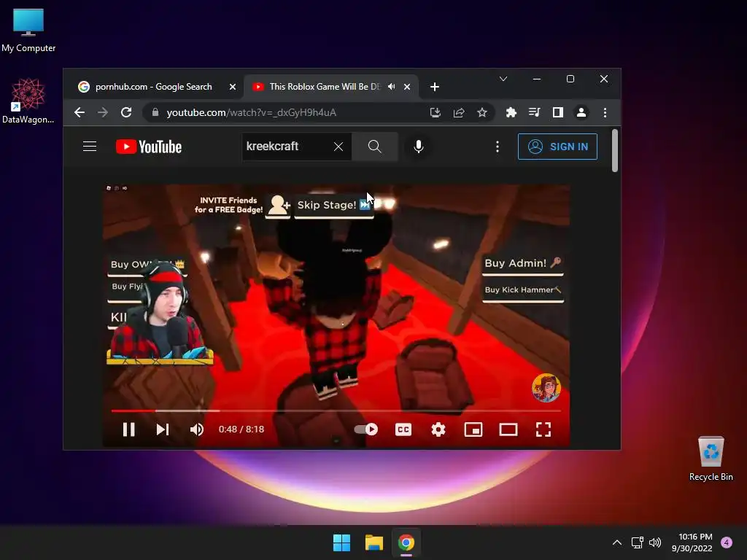Start voice search with microphone

418,146
